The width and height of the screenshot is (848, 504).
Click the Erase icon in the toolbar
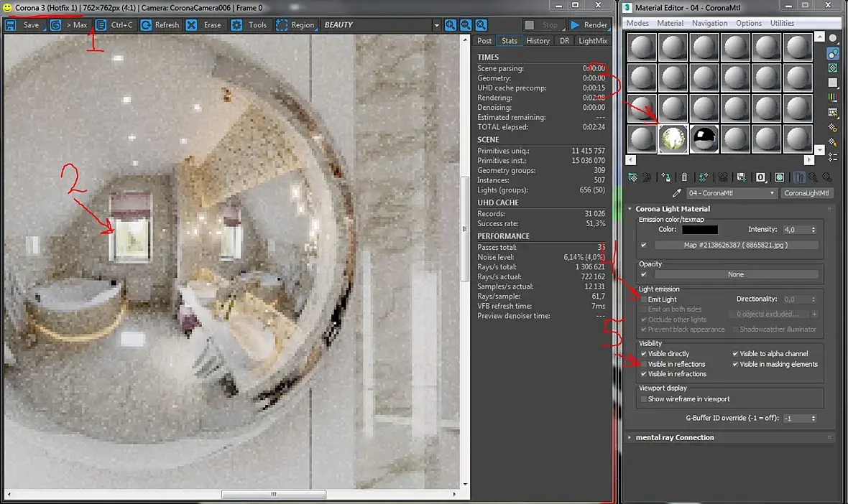[192, 25]
